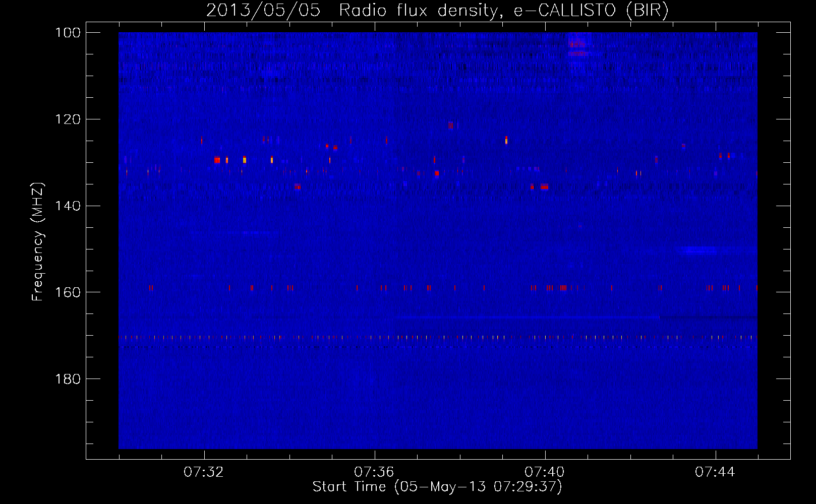Click the 100 frequency tick label

click(67, 33)
